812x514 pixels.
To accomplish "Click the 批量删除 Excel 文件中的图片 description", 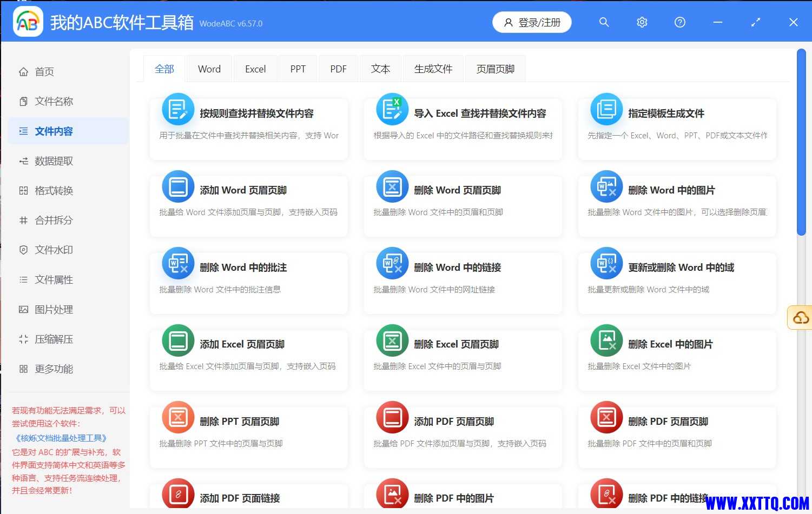I will pos(639,366).
